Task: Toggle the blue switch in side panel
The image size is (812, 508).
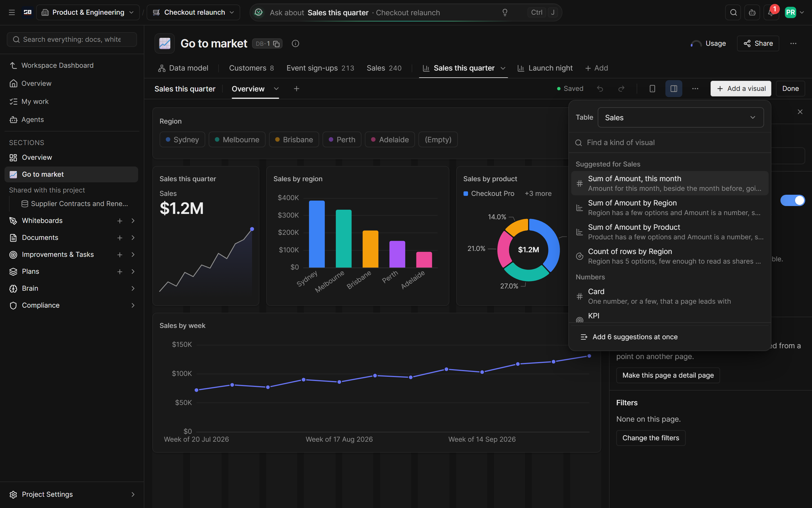Action: pyautogui.click(x=793, y=201)
